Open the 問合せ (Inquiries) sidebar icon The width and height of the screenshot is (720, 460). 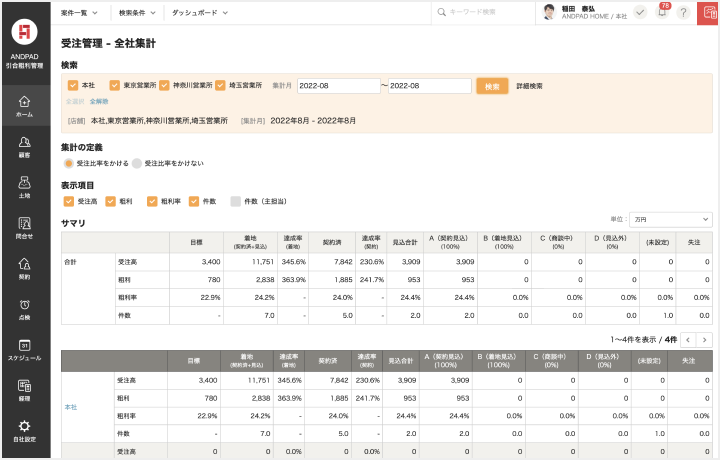(25, 228)
